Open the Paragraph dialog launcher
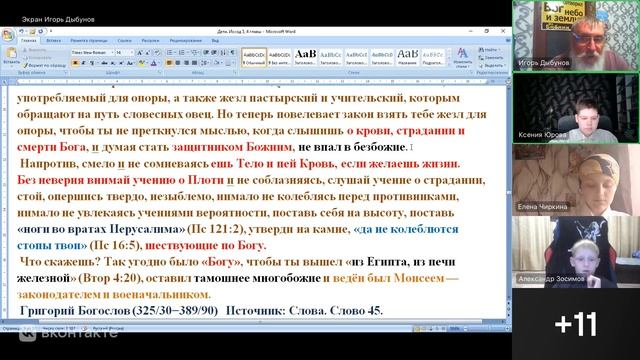 [235, 72]
